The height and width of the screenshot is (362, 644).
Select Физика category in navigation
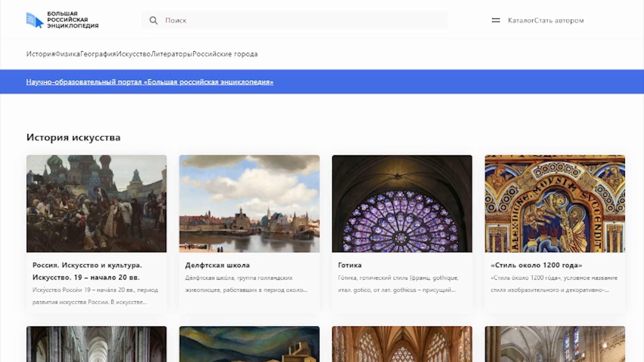point(67,54)
